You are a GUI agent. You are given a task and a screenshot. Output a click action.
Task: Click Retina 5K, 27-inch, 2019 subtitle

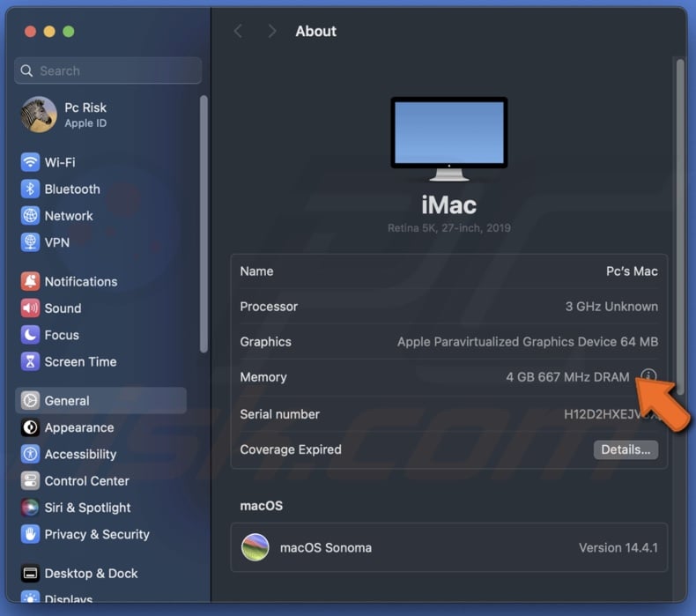coord(448,228)
